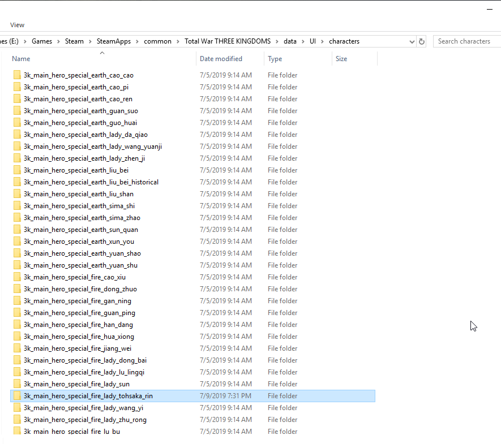This screenshot has width=501, height=448.
Task: Click folder icon of earth_yuan_shao
Action: click(x=17, y=253)
